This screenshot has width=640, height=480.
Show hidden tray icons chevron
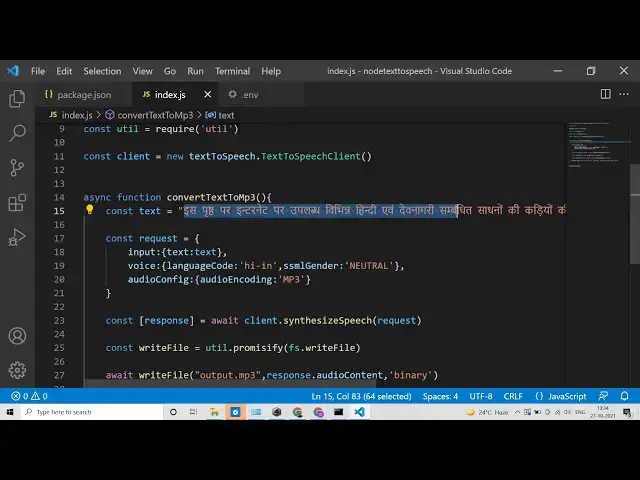pyautogui.click(x=517, y=412)
